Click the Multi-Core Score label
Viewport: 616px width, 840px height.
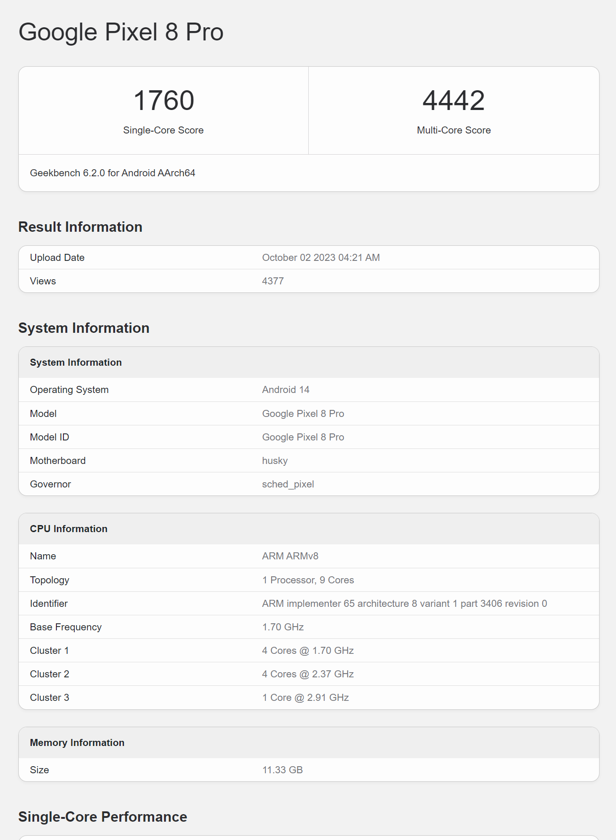[453, 130]
